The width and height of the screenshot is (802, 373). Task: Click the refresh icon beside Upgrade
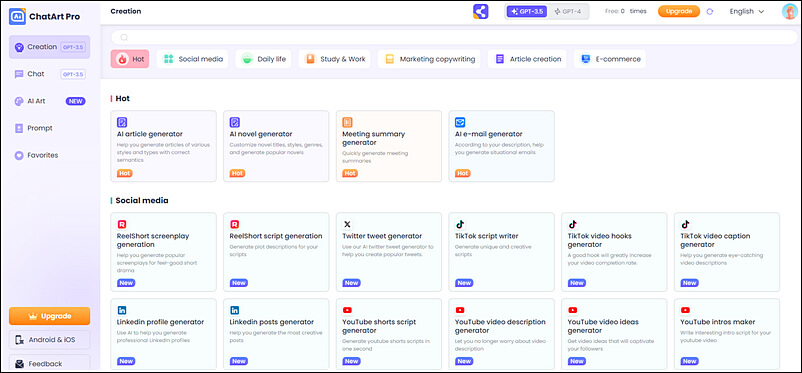coord(709,12)
